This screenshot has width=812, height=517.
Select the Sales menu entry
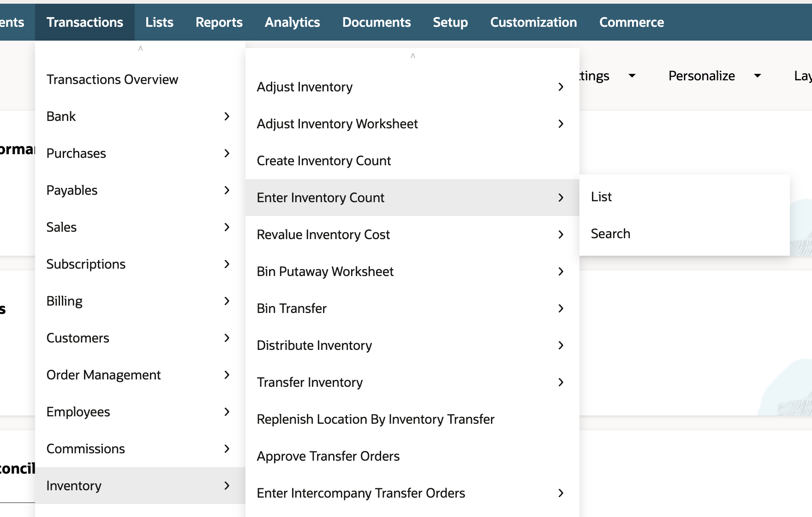[x=140, y=227]
